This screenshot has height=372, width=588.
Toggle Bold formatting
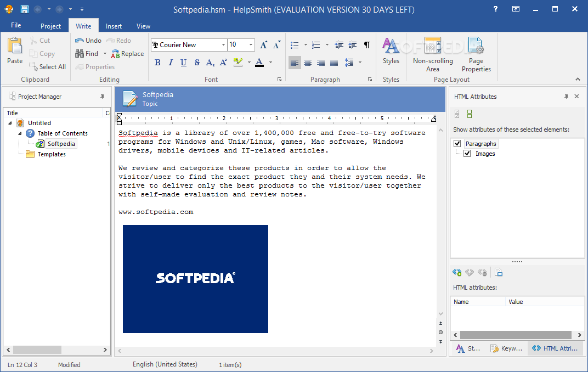pyautogui.click(x=157, y=63)
